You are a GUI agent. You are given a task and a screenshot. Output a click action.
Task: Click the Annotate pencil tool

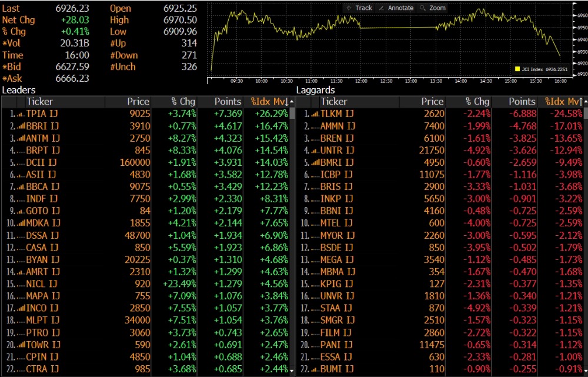396,8
